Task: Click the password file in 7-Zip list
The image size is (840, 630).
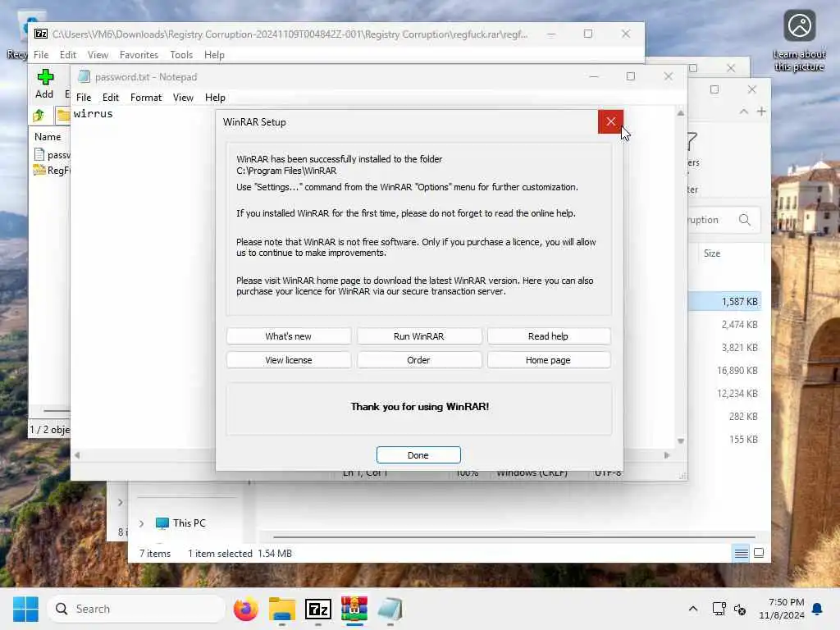Action: coord(52,155)
